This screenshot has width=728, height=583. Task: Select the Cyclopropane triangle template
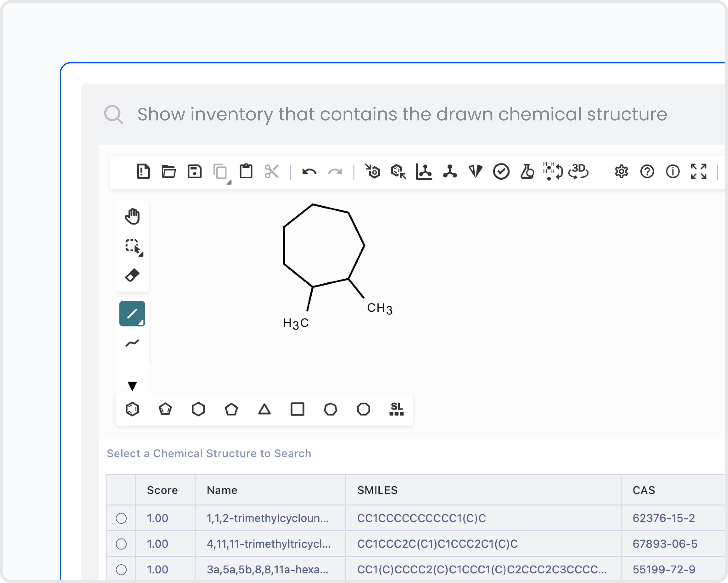264,409
